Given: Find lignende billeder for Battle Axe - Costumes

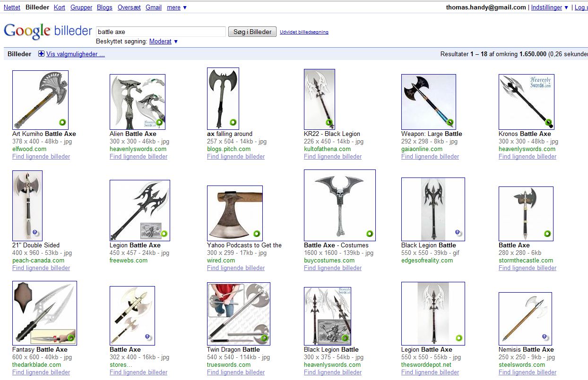Looking at the screenshot, I should [333, 268].
